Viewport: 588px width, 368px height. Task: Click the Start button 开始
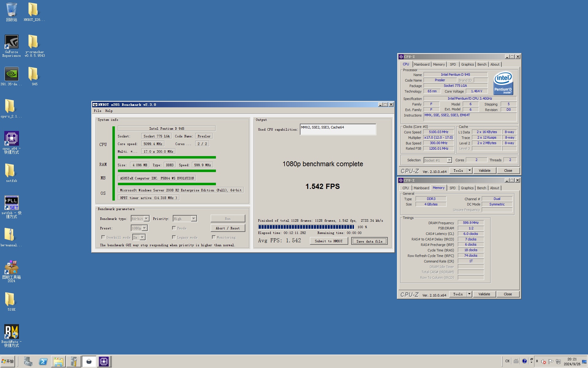pos(8,362)
